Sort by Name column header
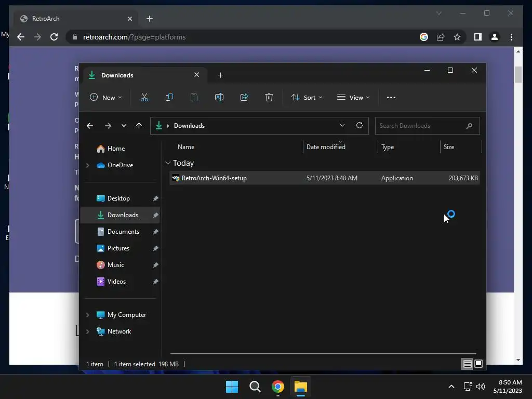 (186, 147)
